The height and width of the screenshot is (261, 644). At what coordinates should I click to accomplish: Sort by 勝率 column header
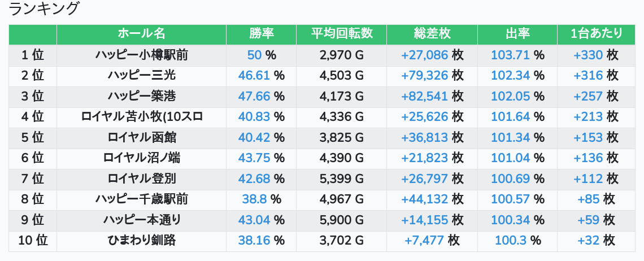point(261,34)
